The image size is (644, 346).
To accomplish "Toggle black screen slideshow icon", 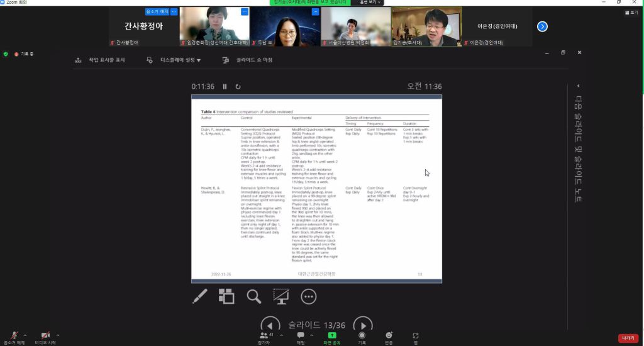I will click(281, 296).
